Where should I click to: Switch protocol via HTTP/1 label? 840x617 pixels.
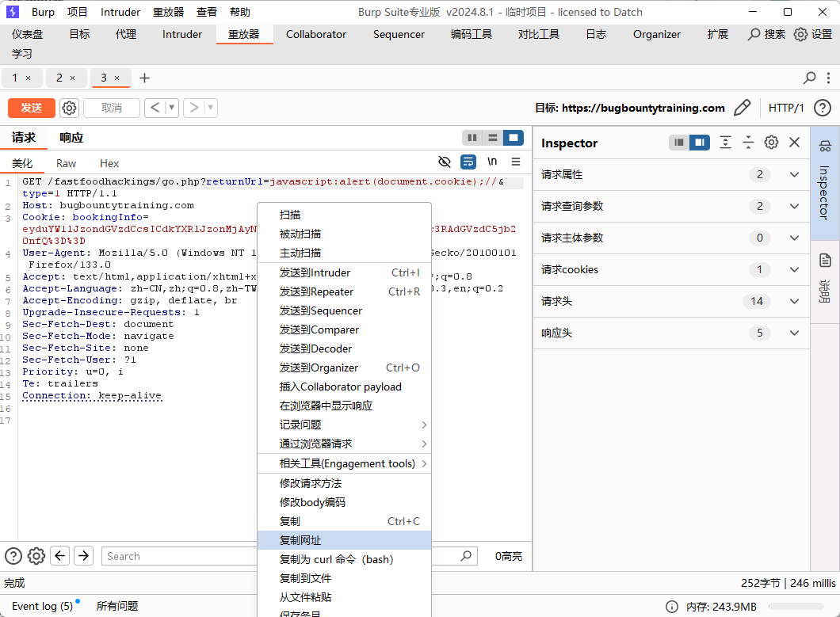pos(786,108)
